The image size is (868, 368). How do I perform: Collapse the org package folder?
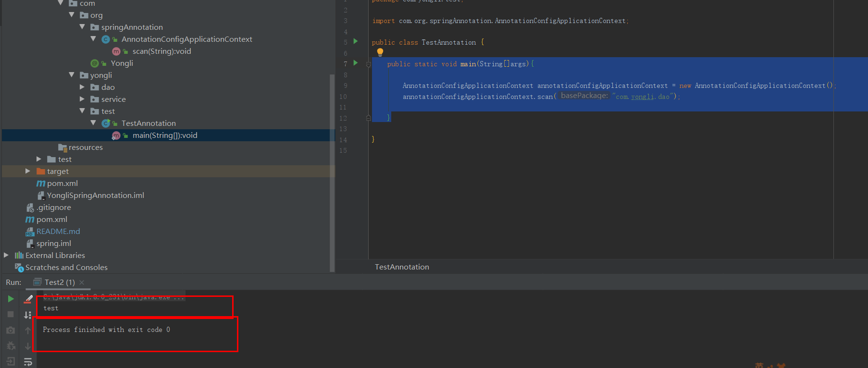point(72,15)
